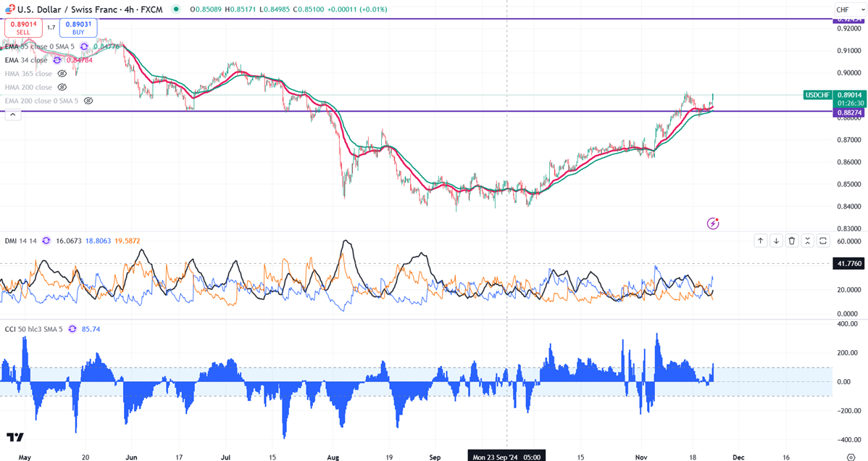The image size is (868, 461).
Task: Show the hidden EMA 200 indicator via eye icon
Action: (x=88, y=101)
